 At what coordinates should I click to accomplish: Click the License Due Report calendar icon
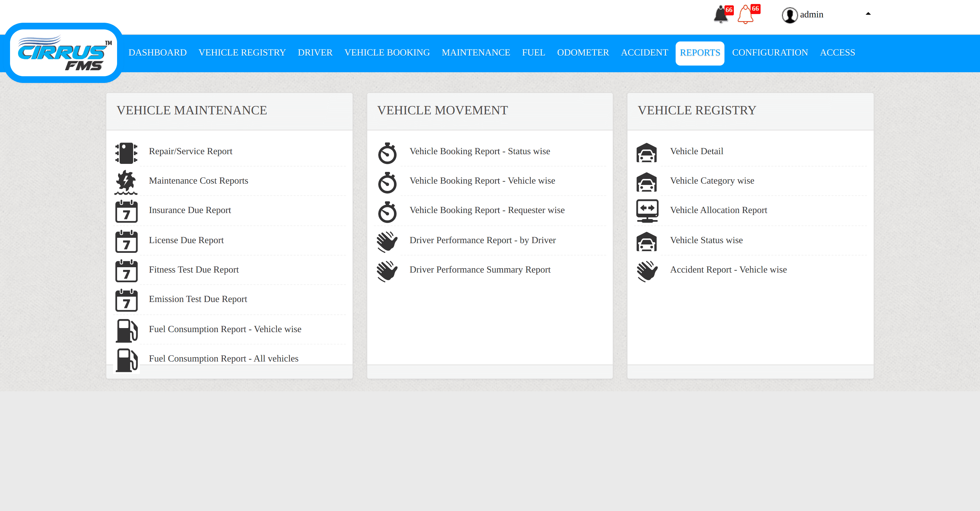click(126, 241)
